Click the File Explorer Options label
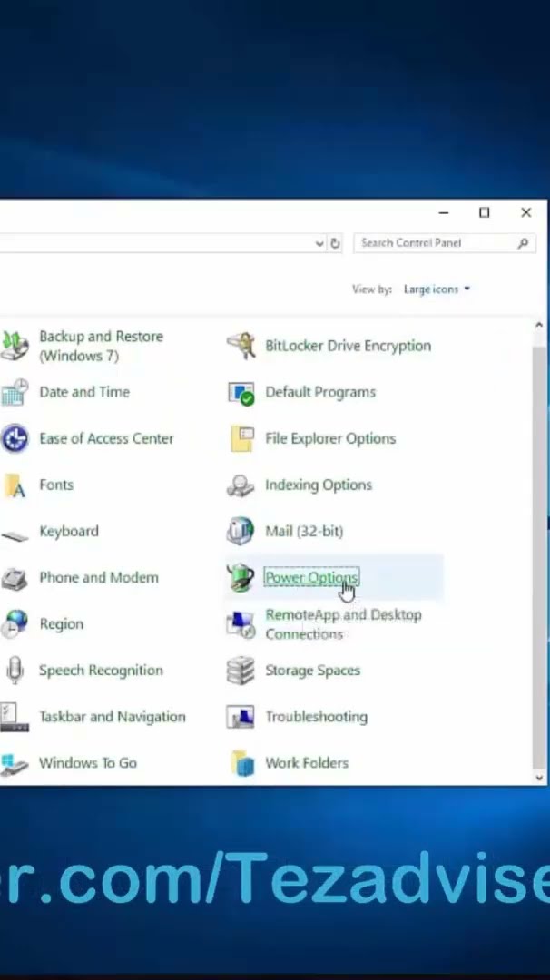The height and width of the screenshot is (980, 550). 330,438
